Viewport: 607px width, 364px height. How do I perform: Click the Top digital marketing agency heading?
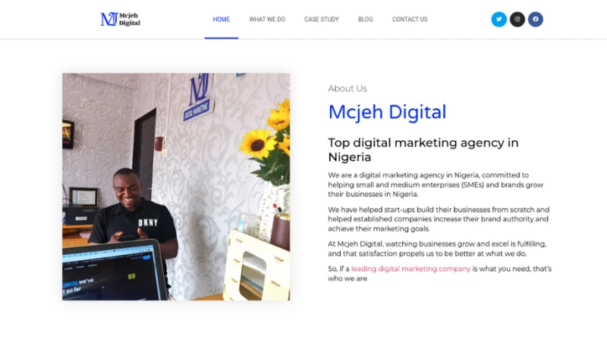(x=423, y=149)
